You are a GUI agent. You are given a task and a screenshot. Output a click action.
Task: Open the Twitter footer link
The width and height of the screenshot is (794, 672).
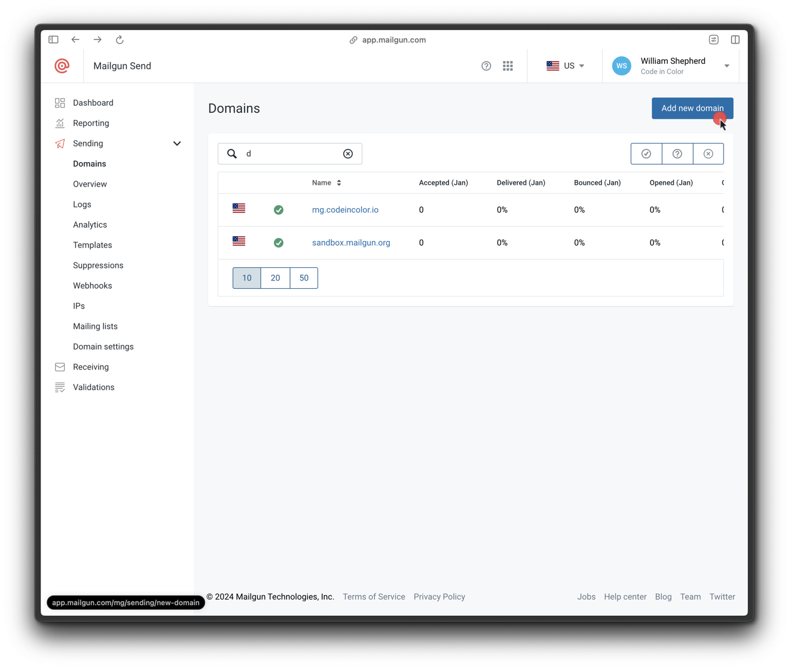(x=722, y=597)
